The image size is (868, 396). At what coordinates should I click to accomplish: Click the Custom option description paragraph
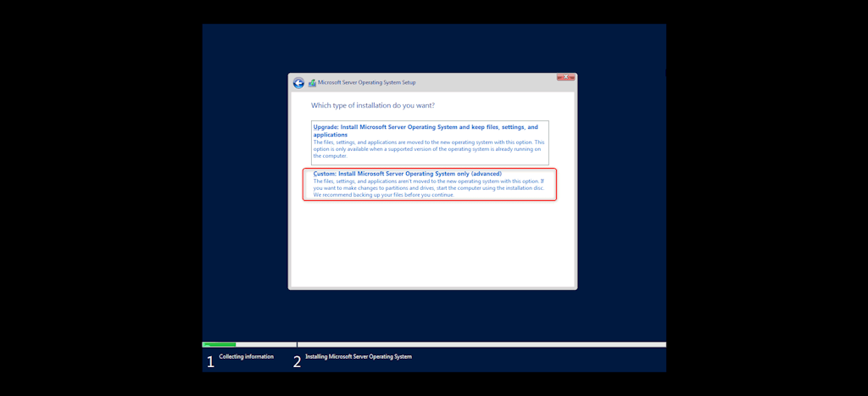429,187
